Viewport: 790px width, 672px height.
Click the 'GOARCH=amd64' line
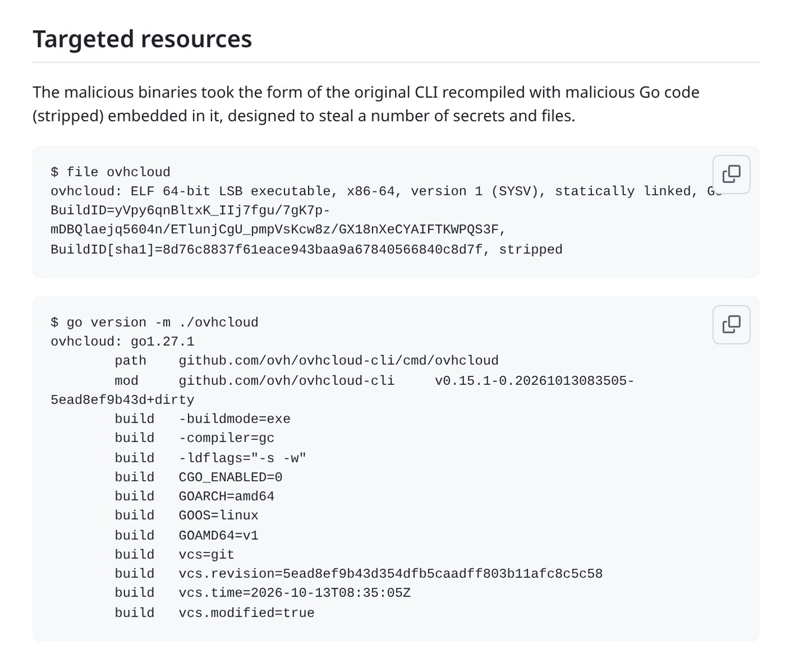click(x=195, y=496)
